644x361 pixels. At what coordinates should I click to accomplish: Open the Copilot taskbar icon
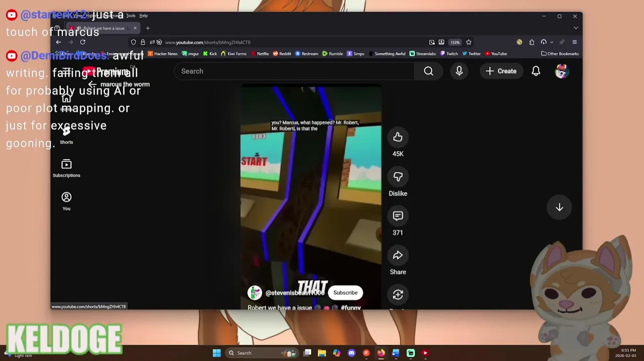(x=337, y=353)
